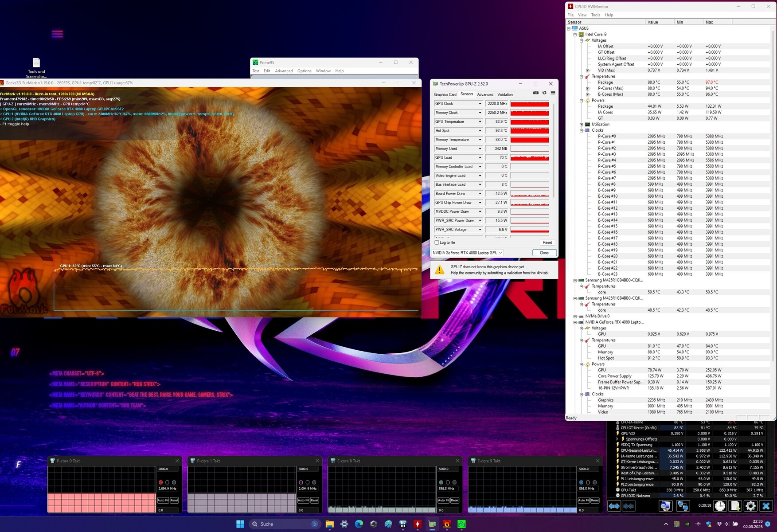Select first color dot in E-core 8 Takt graph
777x532 pixels.
click(441, 482)
